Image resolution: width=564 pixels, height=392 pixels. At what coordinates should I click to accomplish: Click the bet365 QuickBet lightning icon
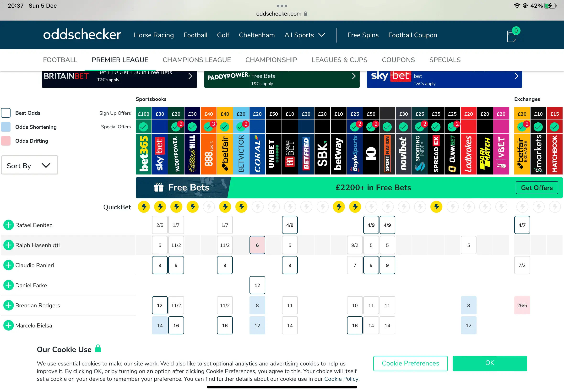144,207
